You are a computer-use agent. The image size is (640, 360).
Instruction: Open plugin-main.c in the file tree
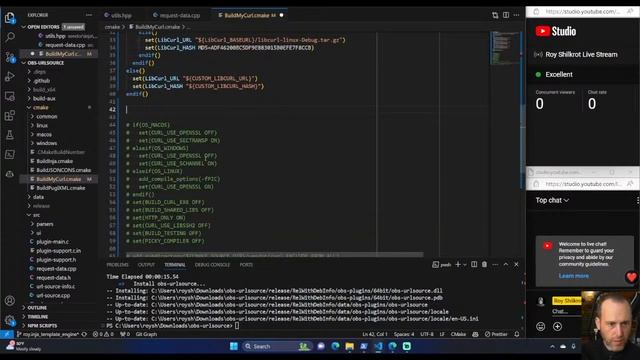click(x=53, y=242)
